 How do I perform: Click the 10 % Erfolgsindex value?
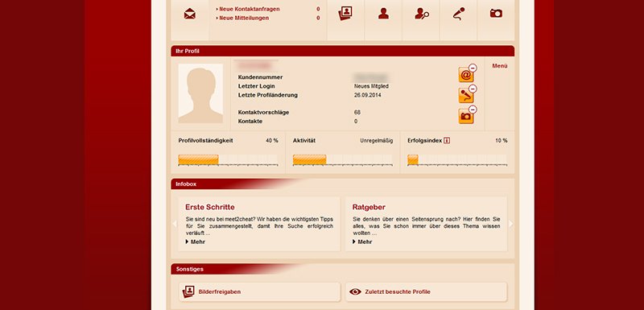click(x=502, y=140)
